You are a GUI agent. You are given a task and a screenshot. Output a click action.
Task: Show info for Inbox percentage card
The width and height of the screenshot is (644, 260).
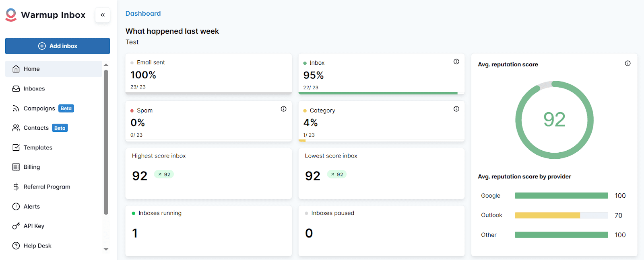click(456, 61)
